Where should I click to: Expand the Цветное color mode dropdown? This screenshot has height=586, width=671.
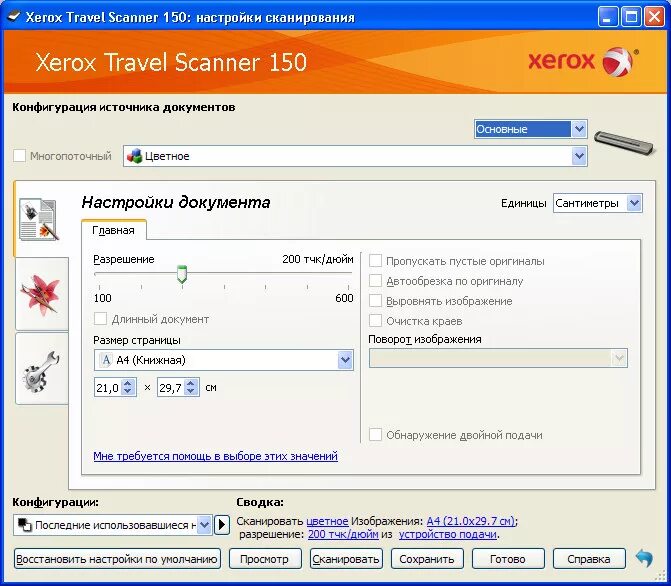click(x=579, y=156)
